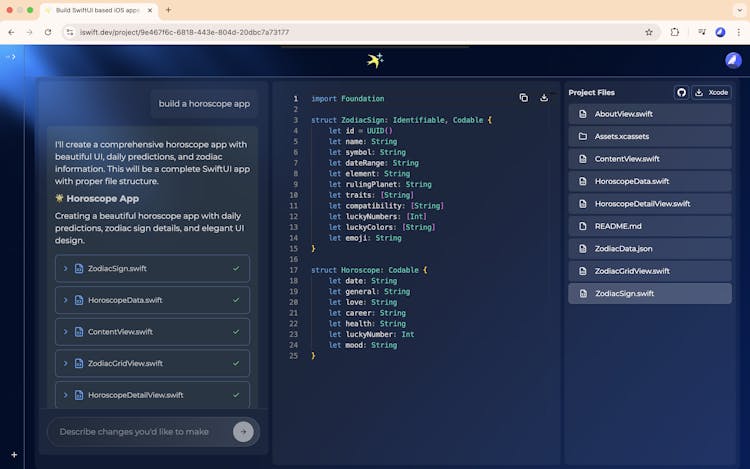Click the HoroscopeData.swift file icon in chat
Screen dimensions: 750x469
click(79, 300)
